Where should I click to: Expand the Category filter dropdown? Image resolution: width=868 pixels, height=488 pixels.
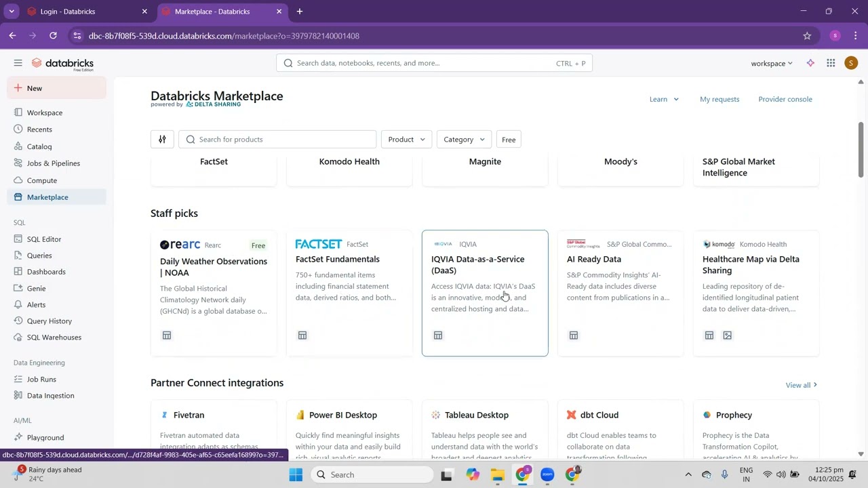(465, 139)
